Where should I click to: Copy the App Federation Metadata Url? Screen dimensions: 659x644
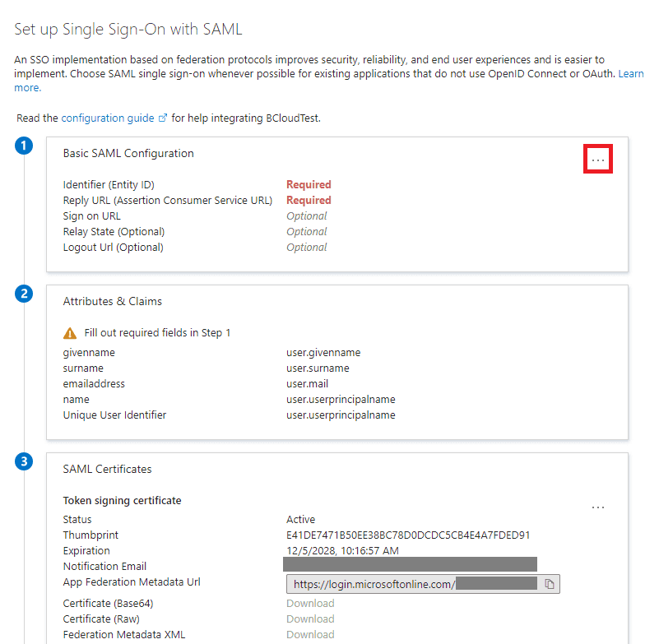pos(550,584)
